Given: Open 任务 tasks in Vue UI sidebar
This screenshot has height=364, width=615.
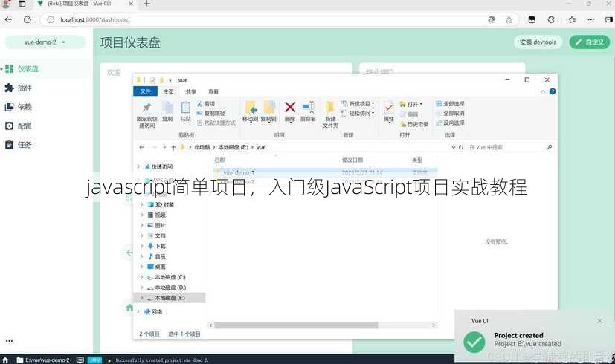Looking at the screenshot, I should pos(46,145).
